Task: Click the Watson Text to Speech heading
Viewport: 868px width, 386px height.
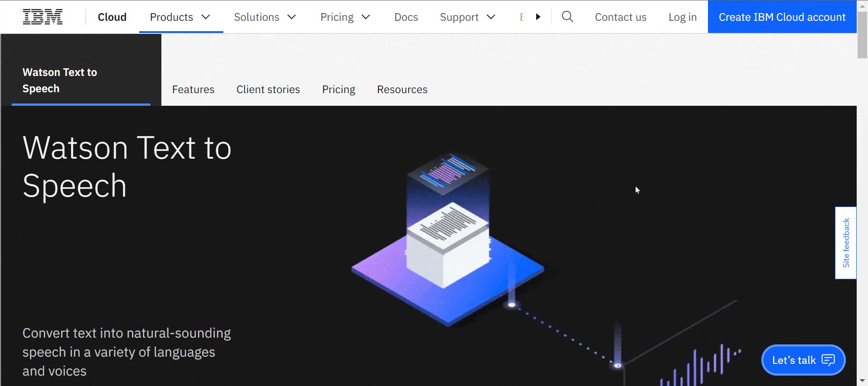Action: click(127, 167)
